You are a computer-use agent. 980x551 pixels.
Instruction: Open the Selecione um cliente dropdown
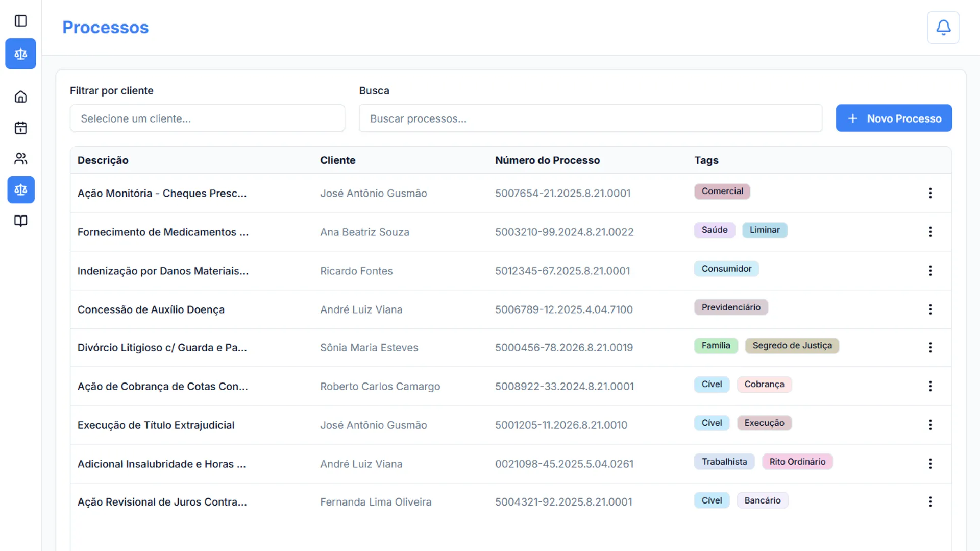pyautogui.click(x=207, y=118)
